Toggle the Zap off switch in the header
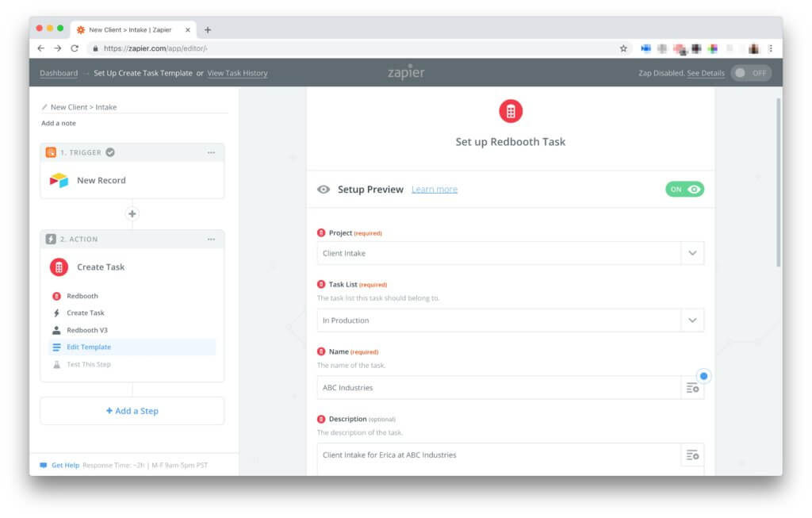 point(751,72)
